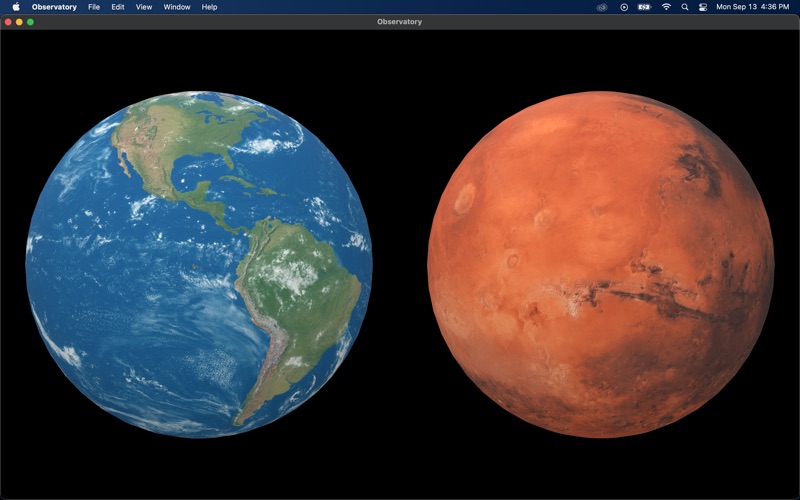Open the Help menu
The width and height of the screenshot is (800, 500).
pyautogui.click(x=209, y=7)
